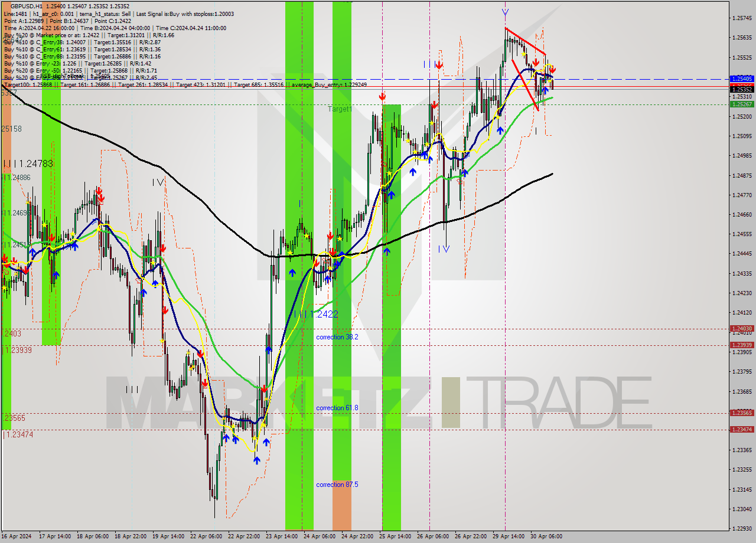Click the blue 1.25405 price tag
The height and width of the screenshot is (543, 756).
point(742,78)
